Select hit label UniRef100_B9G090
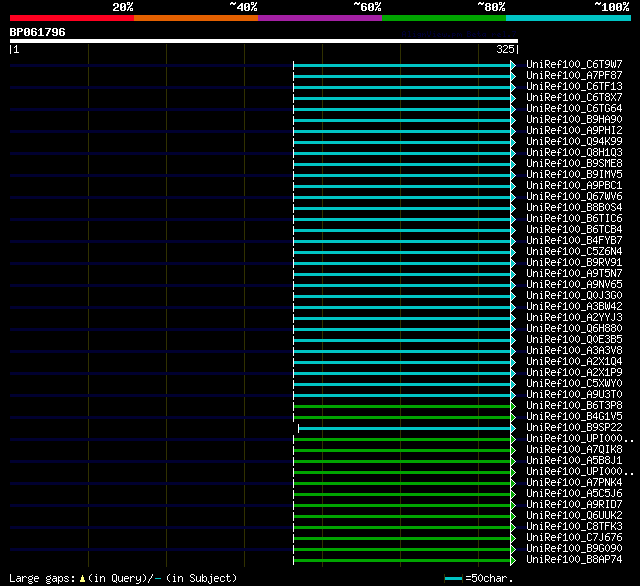The height and width of the screenshot is (586, 640). 574,549
